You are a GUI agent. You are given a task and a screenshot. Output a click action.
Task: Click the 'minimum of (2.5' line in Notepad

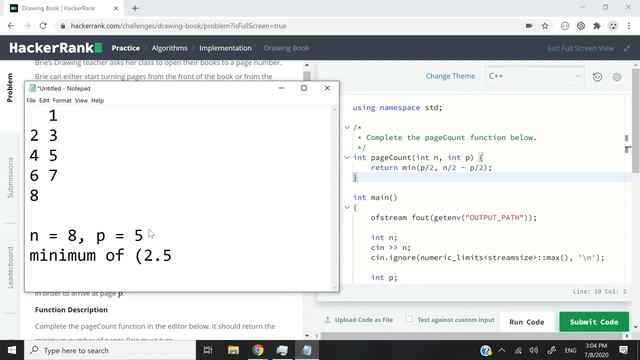(100, 256)
